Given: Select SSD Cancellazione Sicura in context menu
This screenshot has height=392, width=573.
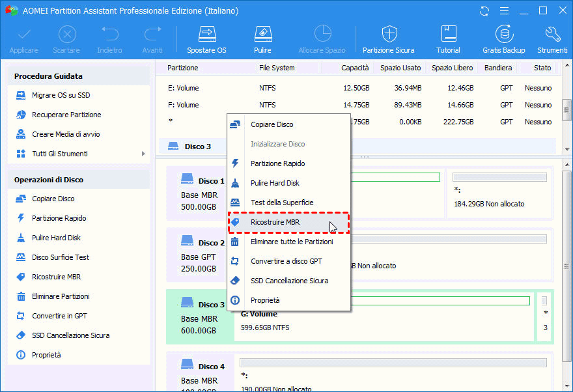Looking at the screenshot, I should click(x=288, y=281).
